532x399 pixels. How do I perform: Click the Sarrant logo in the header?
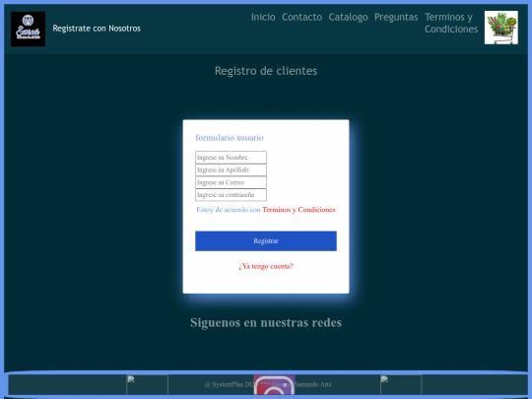pyautogui.click(x=28, y=29)
